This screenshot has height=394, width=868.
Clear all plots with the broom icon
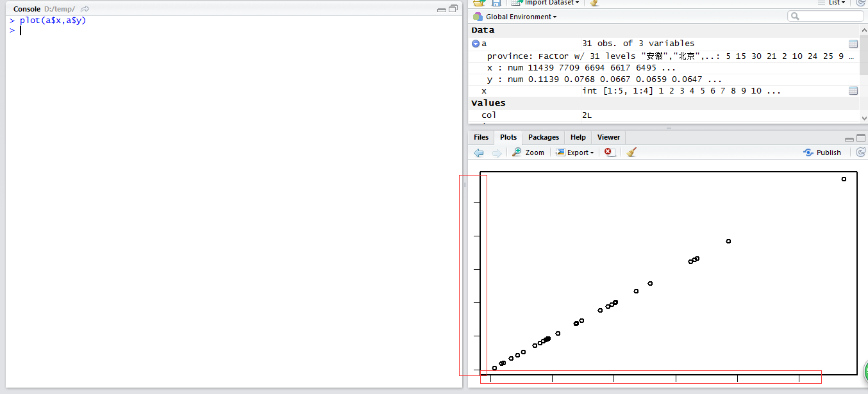[631, 152]
